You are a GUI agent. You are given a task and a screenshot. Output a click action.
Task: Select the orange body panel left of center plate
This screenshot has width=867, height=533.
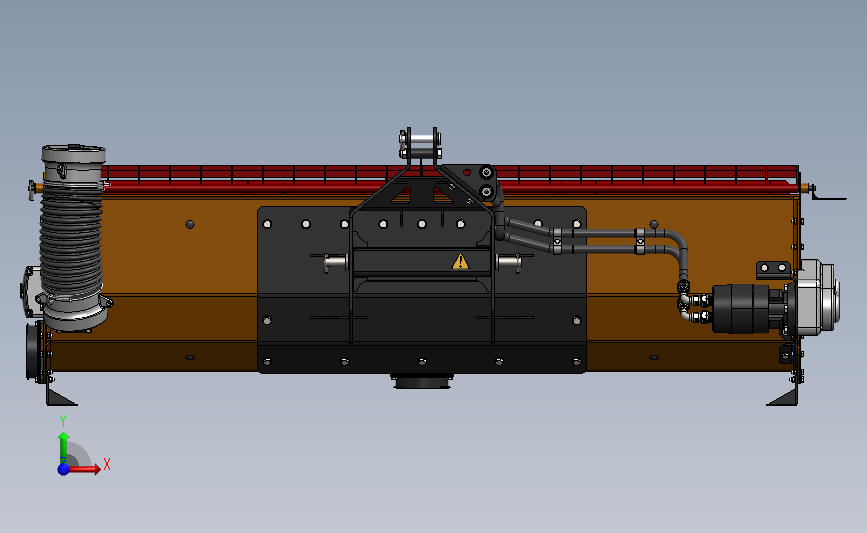pyautogui.click(x=180, y=282)
